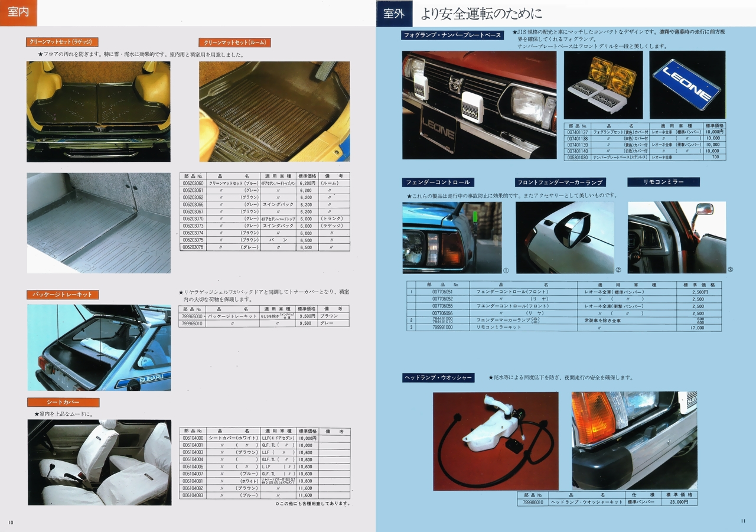Select the フォグランプ・ナンバープレートベース heading label

(452, 35)
